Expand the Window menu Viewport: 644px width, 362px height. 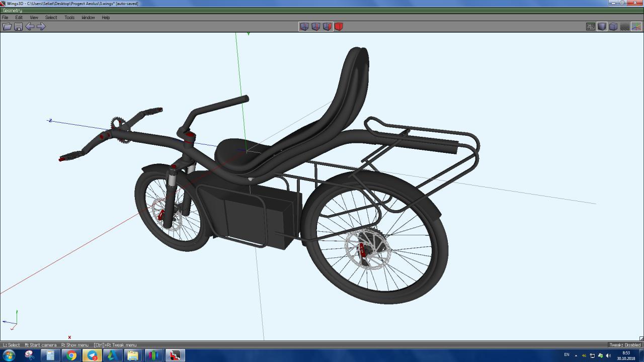(x=88, y=18)
